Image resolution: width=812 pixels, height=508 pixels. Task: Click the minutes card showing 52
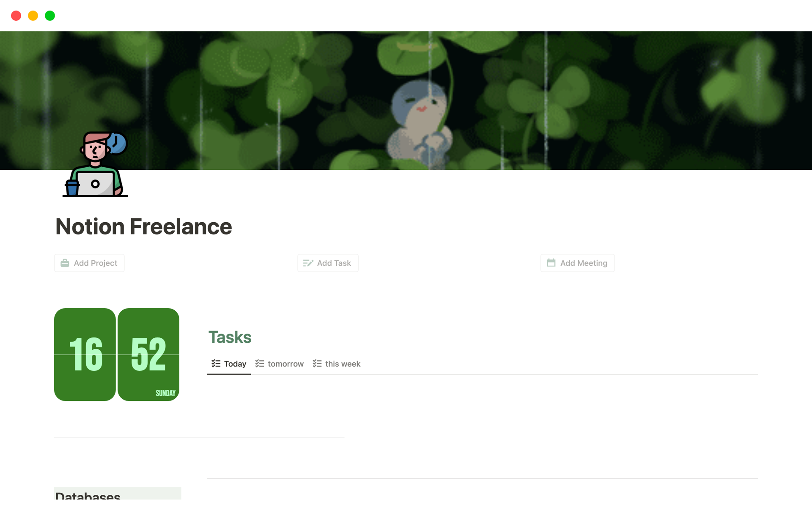[x=148, y=354]
